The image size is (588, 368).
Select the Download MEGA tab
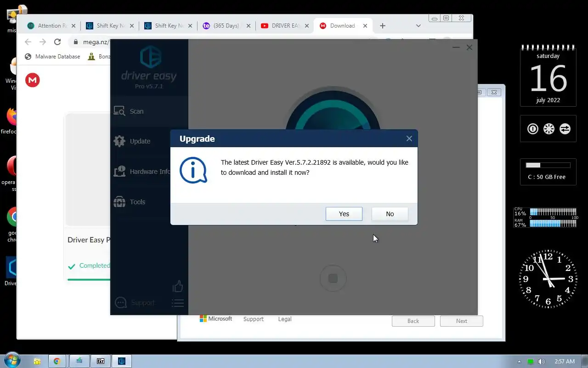tap(342, 26)
